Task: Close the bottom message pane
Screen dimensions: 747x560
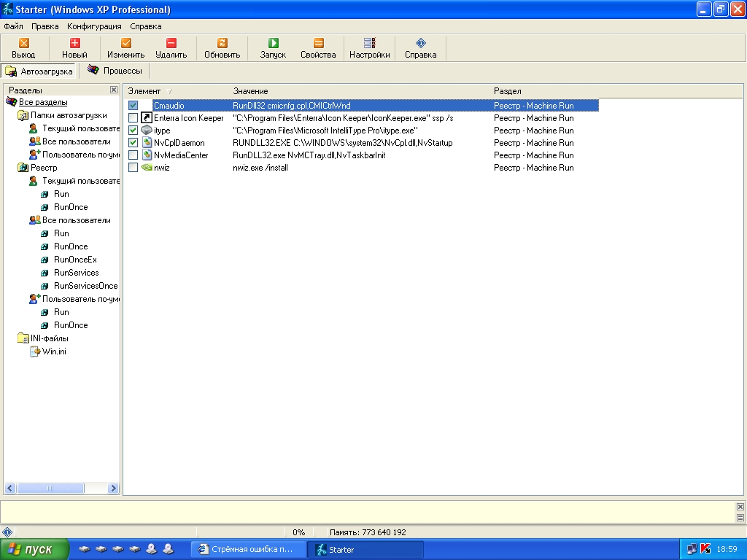Action: point(740,507)
